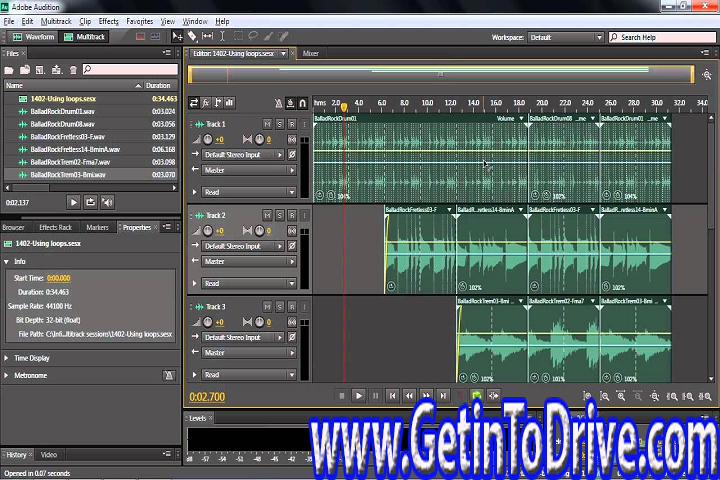This screenshot has height=480, width=720.
Task: Open the File menu
Action: tap(9, 22)
